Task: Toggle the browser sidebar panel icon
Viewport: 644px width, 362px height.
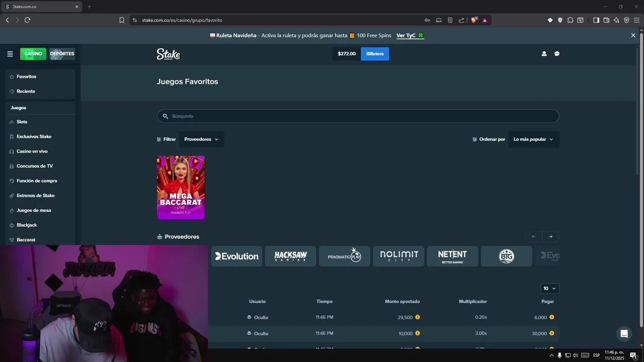Action: [596, 20]
